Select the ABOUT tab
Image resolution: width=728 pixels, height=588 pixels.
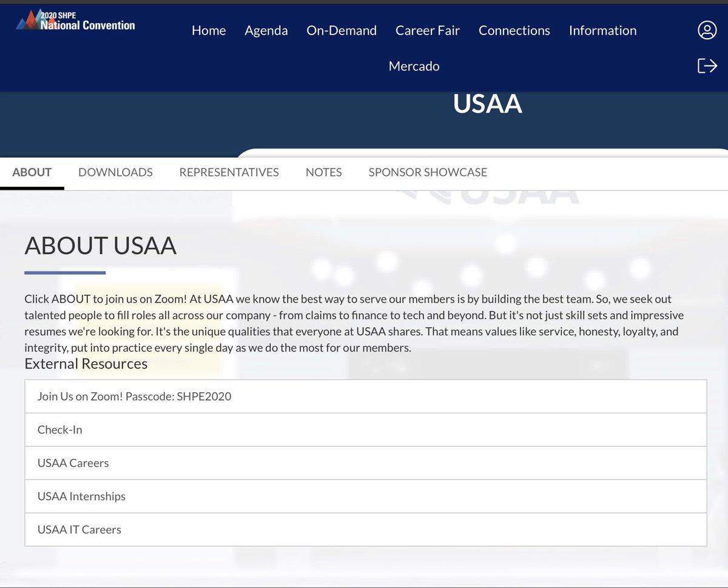click(x=32, y=172)
